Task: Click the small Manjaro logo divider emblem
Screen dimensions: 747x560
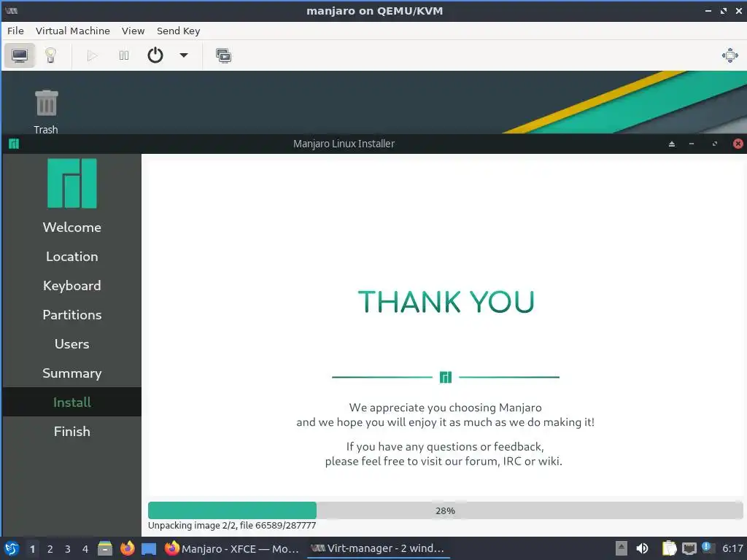Action: point(446,378)
